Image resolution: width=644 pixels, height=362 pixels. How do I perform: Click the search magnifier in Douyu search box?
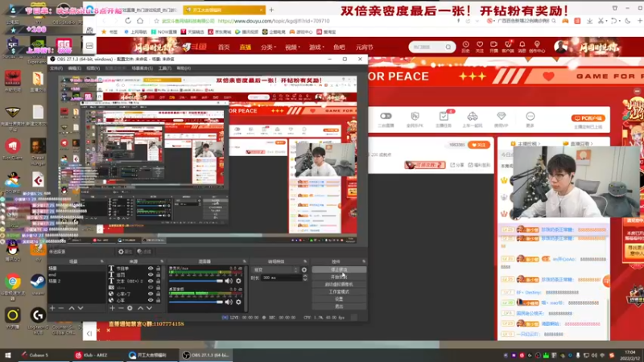[x=448, y=47]
